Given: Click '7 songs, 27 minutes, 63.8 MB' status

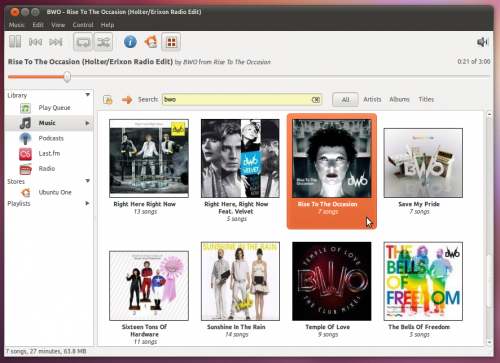Looking at the screenshot, I should pyautogui.click(x=46, y=351).
